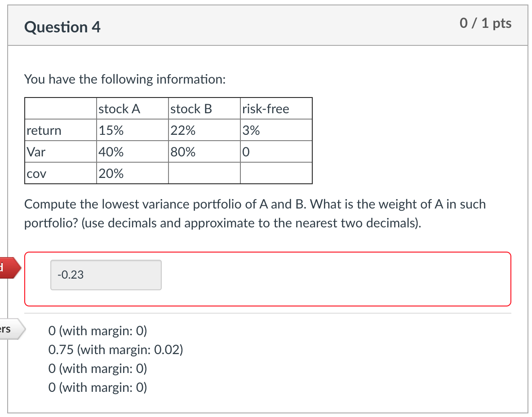Click the 20% covariance cell
The width and height of the screenshot is (532, 417).
(111, 174)
